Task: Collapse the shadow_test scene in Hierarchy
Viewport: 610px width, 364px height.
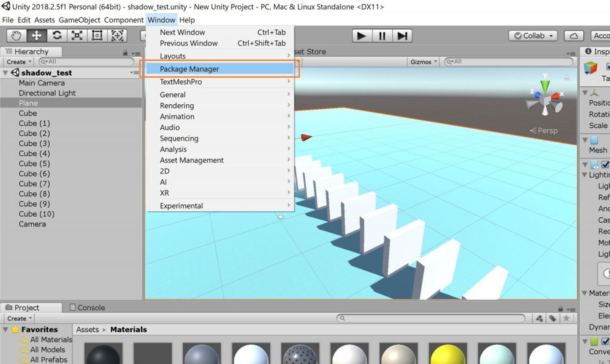Action: (x=5, y=72)
